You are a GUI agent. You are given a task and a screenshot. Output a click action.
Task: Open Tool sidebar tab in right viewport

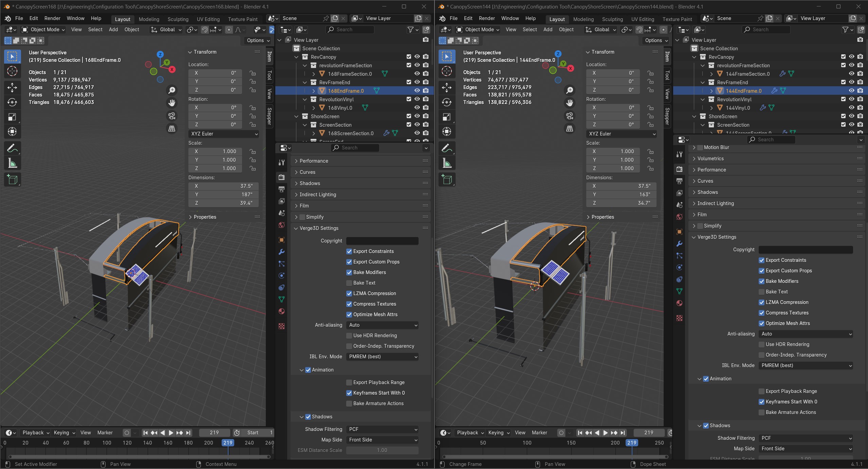tap(667, 75)
